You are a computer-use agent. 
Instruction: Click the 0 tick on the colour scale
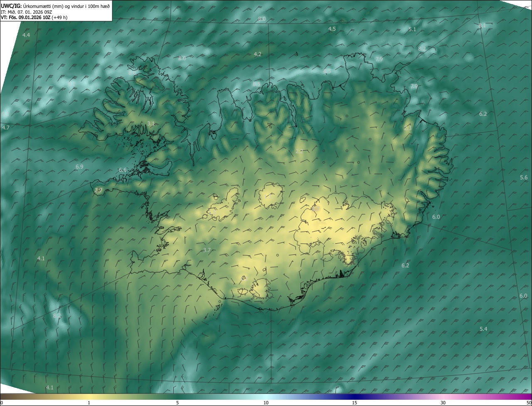[x=2, y=403]
